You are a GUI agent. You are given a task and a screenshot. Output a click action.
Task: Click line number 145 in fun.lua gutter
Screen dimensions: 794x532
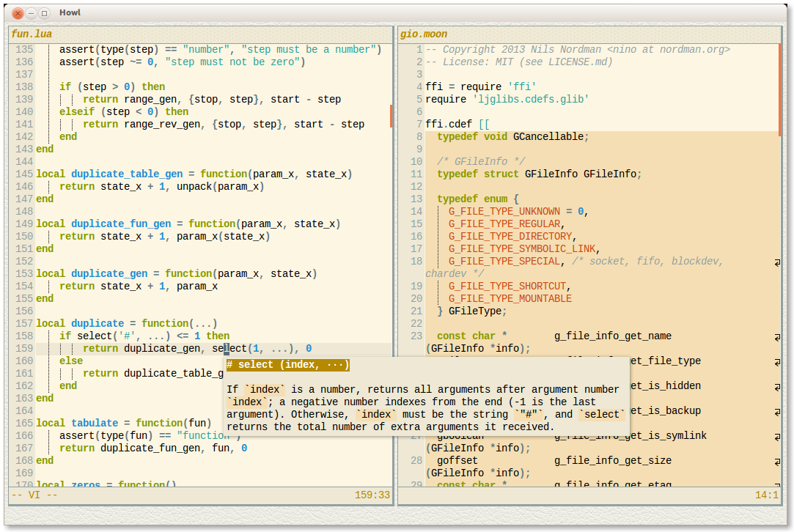[x=24, y=174]
